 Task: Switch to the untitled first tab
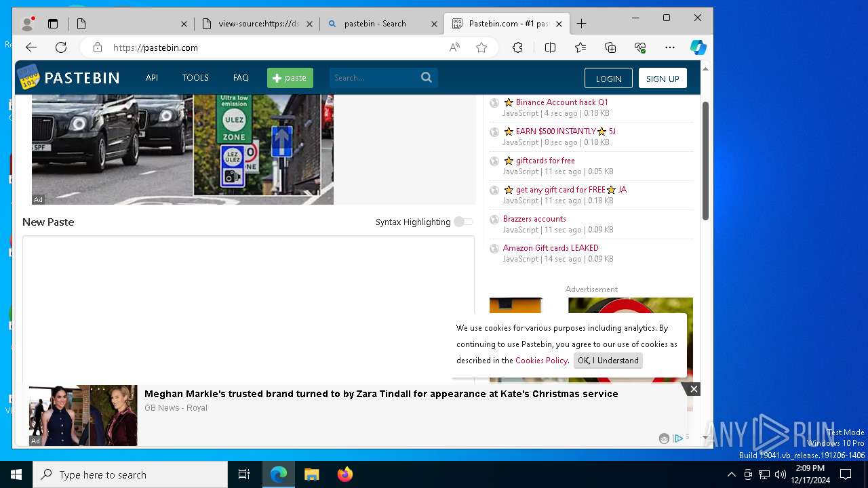(x=132, y=24)
